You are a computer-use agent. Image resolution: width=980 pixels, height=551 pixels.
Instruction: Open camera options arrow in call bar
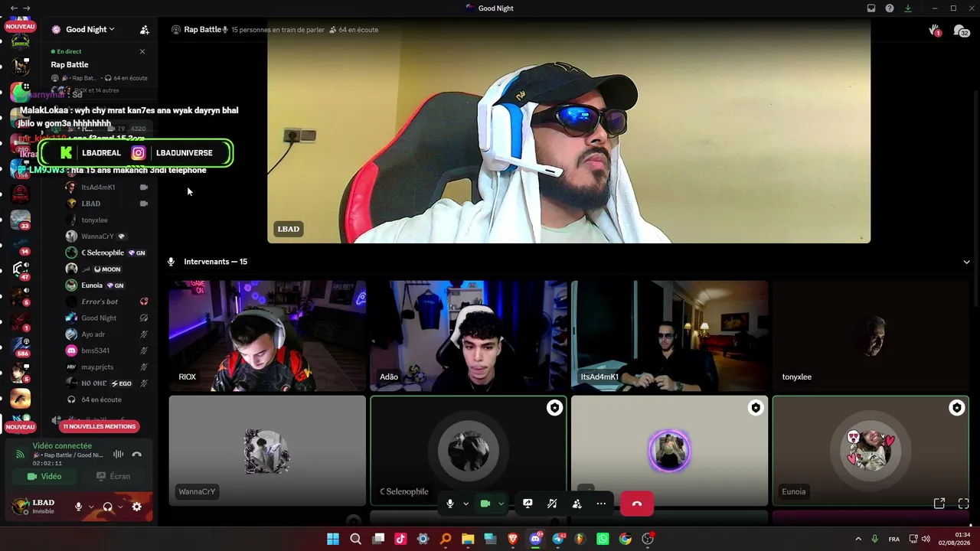(501, 504)
